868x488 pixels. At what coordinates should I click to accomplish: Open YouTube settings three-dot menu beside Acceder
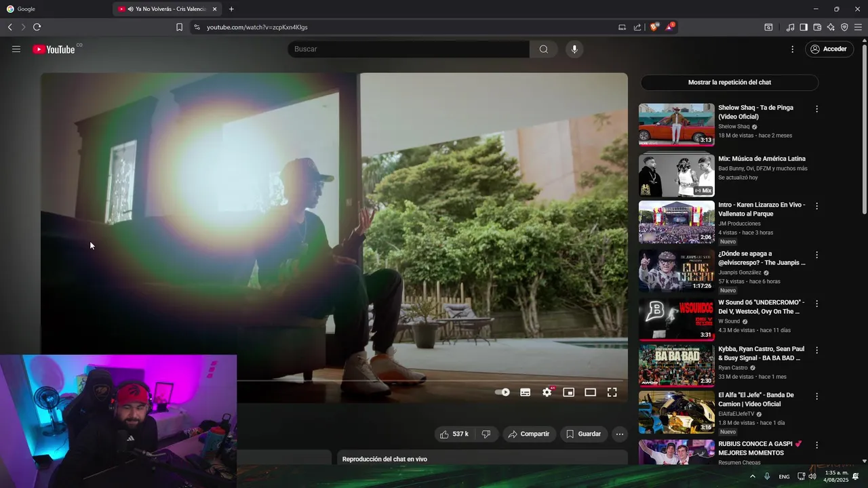point(792,49)
